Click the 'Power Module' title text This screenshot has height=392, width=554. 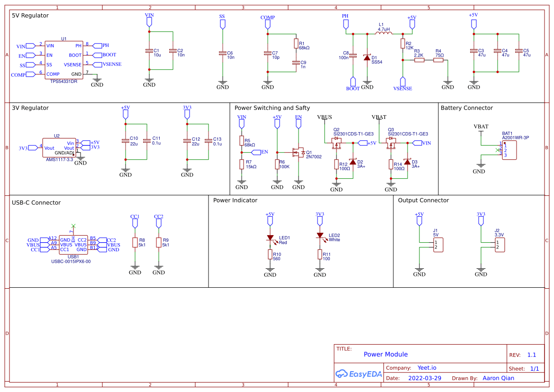point(385,354)
